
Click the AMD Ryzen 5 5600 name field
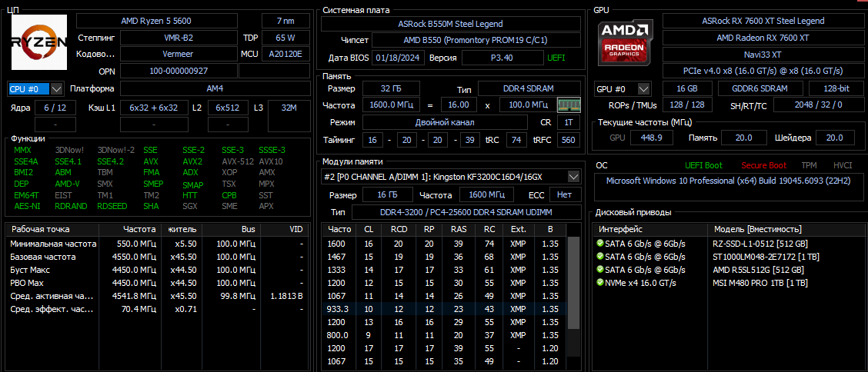pyautogui.click(x=157, y=22)
